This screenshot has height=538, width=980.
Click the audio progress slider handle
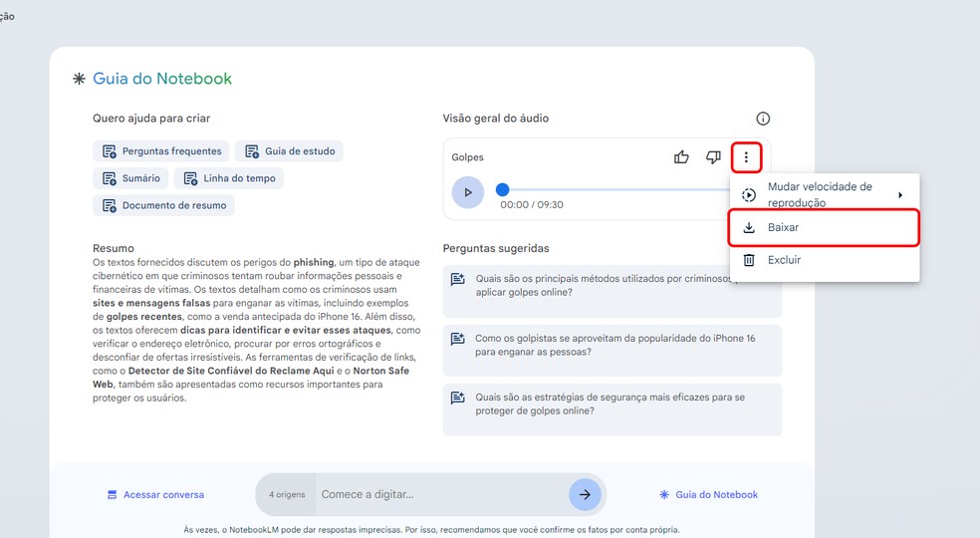[503, 189]
